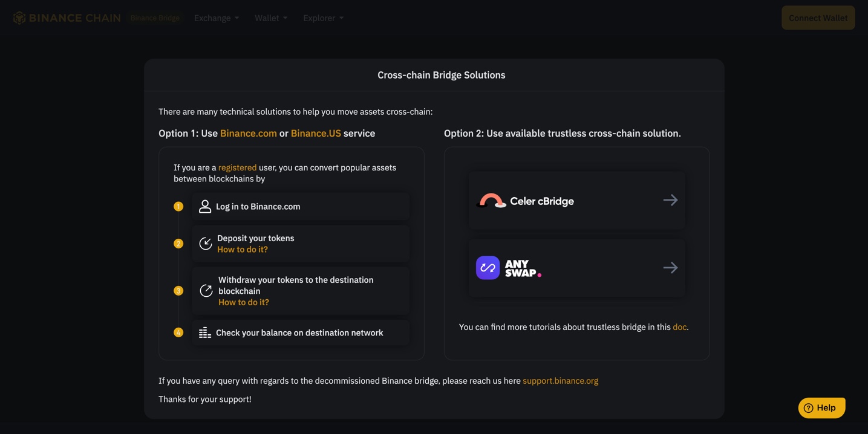
Task: Select the Log in to Binance.com step
Action: click(x=301, y=207)
